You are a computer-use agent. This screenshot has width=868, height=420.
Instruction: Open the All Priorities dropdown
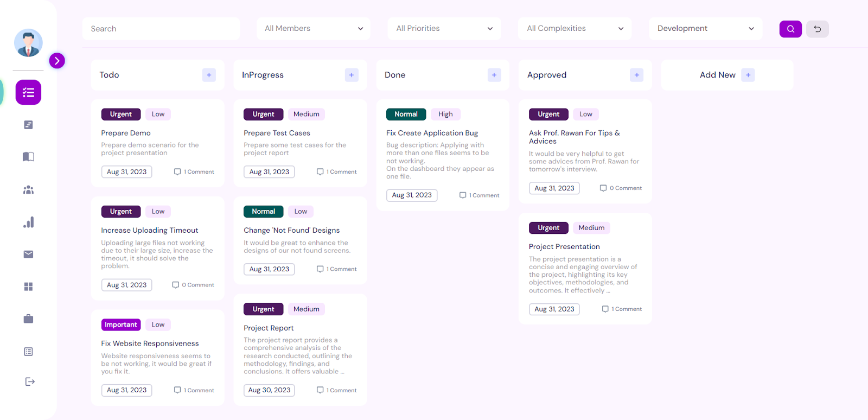[x=444, y=28]
